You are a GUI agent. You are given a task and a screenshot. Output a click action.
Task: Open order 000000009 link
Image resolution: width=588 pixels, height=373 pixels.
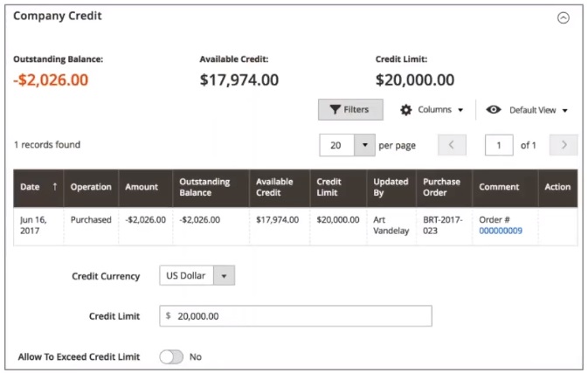501,231
